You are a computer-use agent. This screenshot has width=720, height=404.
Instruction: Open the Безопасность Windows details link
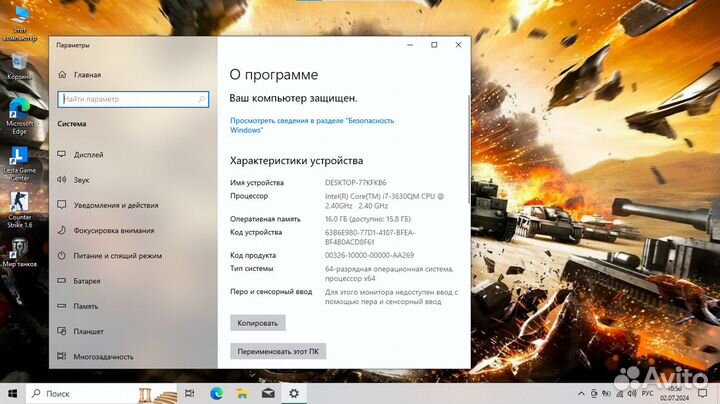coord(312,125)
